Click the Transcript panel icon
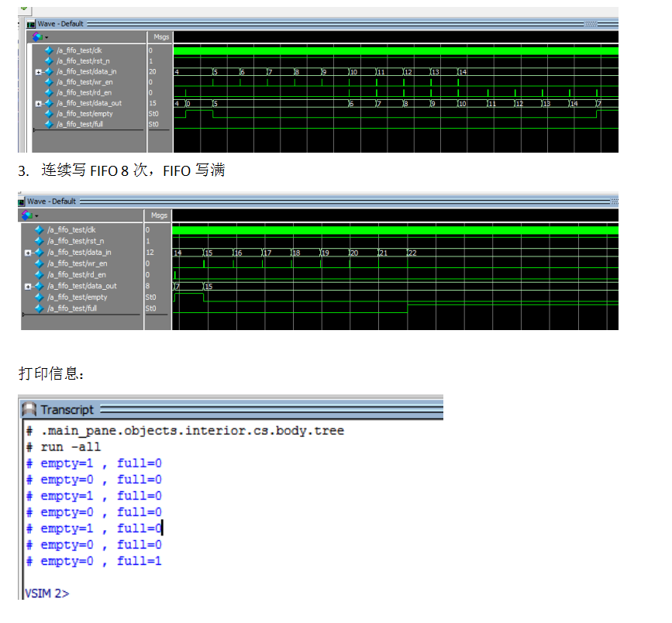Viewport: 672px width, 623px height. pos(30,409)
